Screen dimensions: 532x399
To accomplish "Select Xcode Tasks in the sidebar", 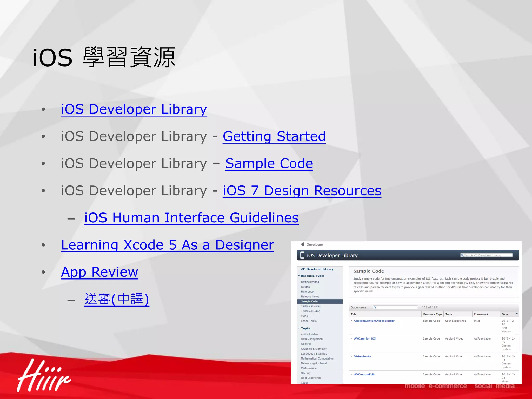I will coord(309,321).
